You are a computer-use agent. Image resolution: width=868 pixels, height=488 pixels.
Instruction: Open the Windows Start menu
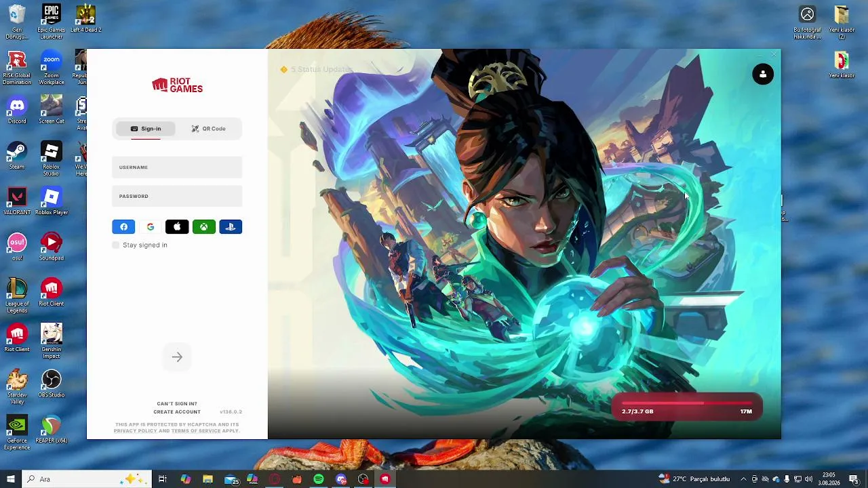tap(11, 479)
